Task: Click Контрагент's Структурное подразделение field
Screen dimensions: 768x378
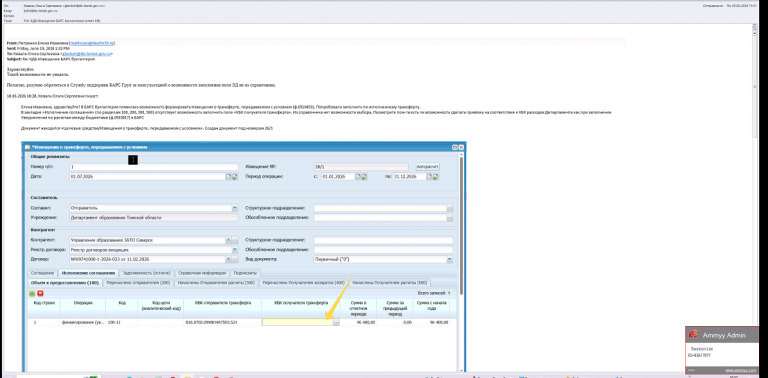Action: click(383, 240)
